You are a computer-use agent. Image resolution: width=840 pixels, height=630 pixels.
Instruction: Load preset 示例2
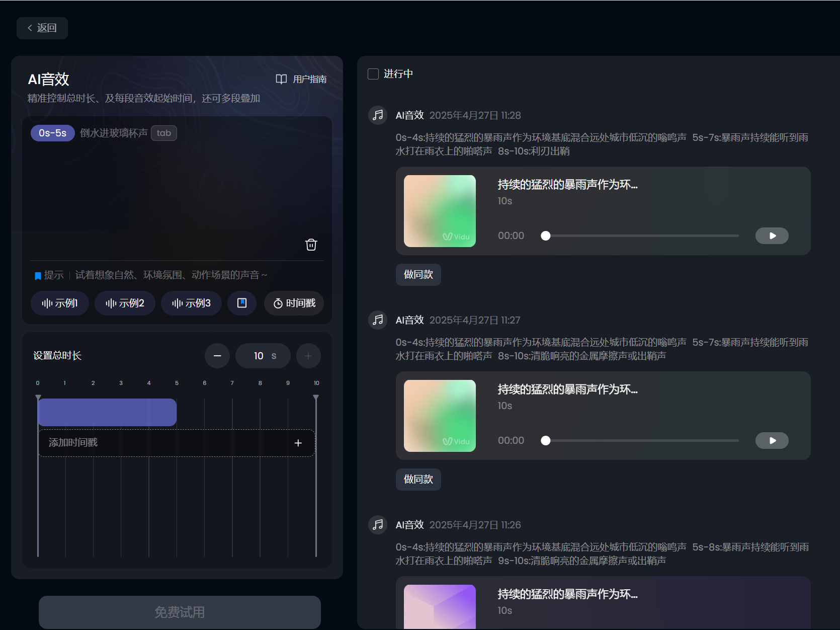click(125, 303)
